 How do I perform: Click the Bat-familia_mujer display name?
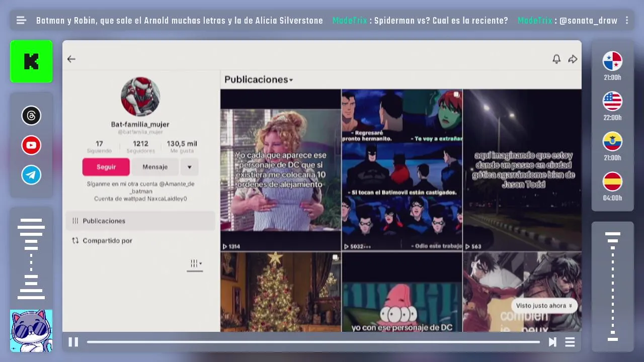140,124
